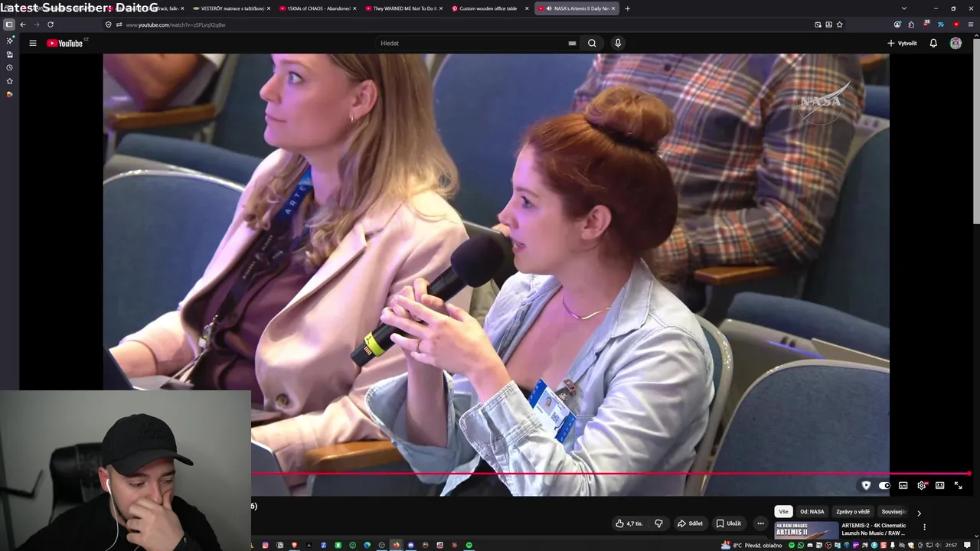Open a new browser tab
The width and height of the screenshot is (980, 551).
pyautogui.click(x=627, y=8)
